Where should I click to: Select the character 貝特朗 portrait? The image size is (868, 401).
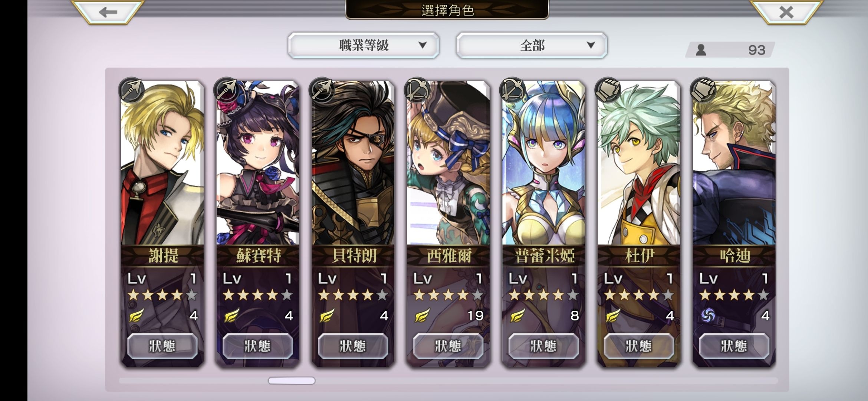353,163
